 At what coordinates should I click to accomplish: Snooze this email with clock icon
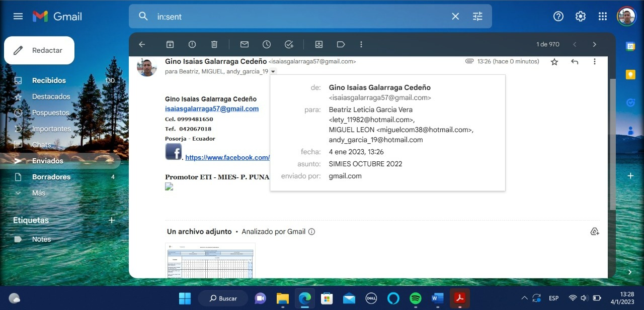coord(267,44)
